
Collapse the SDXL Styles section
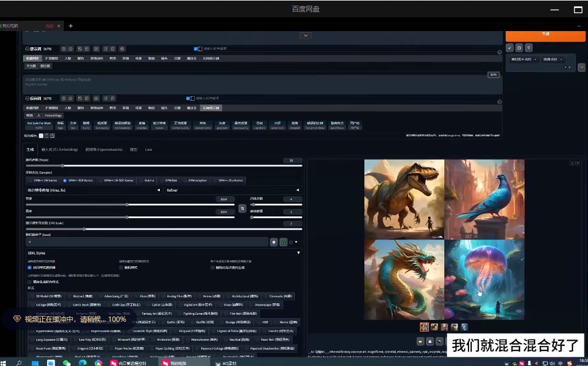tap(298, 253)
